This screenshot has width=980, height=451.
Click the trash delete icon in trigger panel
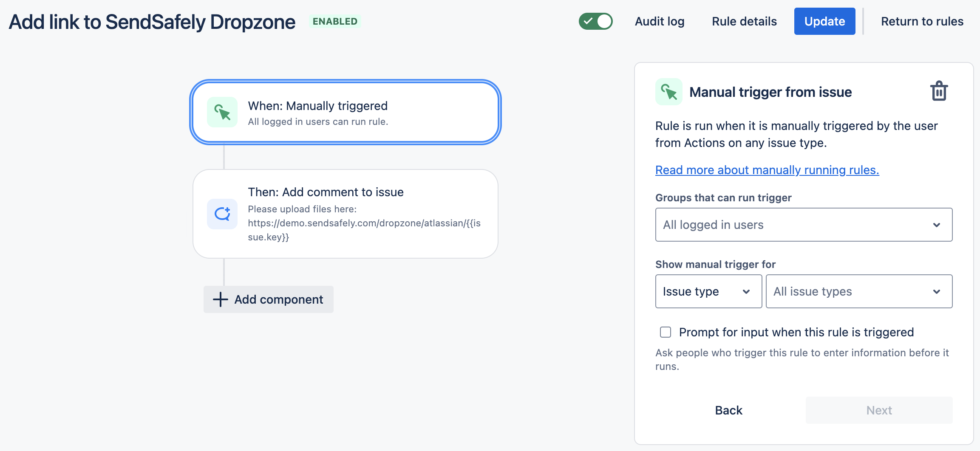coord(939,91)
